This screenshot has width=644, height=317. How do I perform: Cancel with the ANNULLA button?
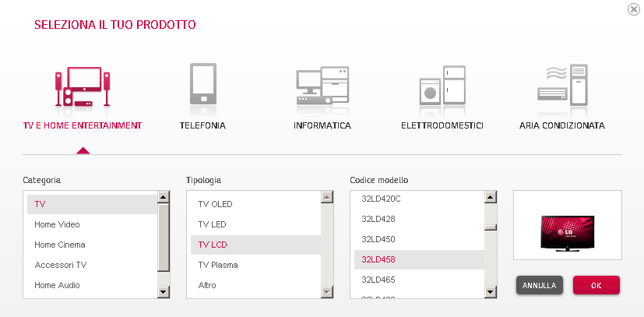[x=540, y=285]
